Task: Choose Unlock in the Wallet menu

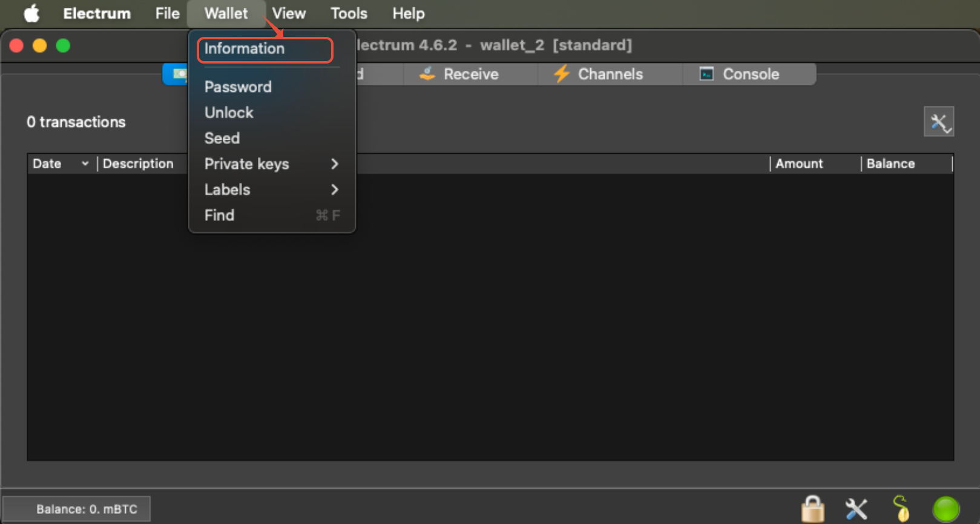Action: pos(272,113)
